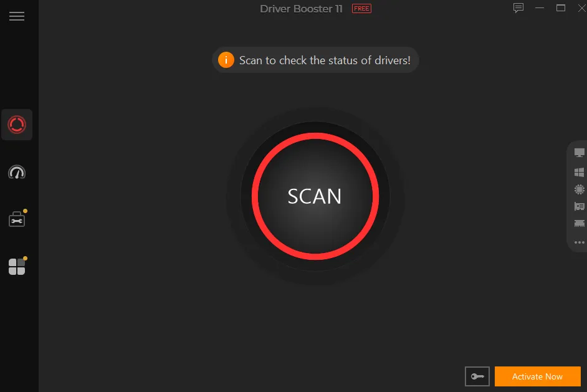Open the Boost speedometer sidebar icon
Screen dimensions: 587x392
tap(17, 172)
